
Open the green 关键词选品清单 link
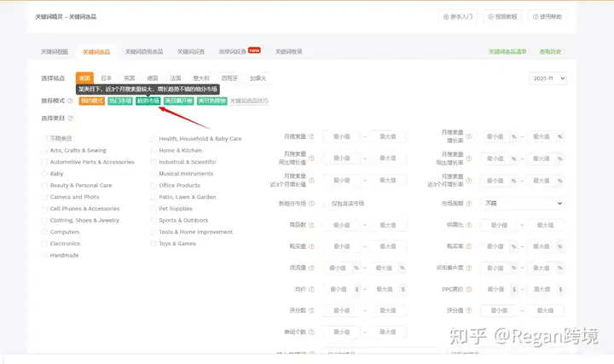pyautogui.click(x=507, y=52)
